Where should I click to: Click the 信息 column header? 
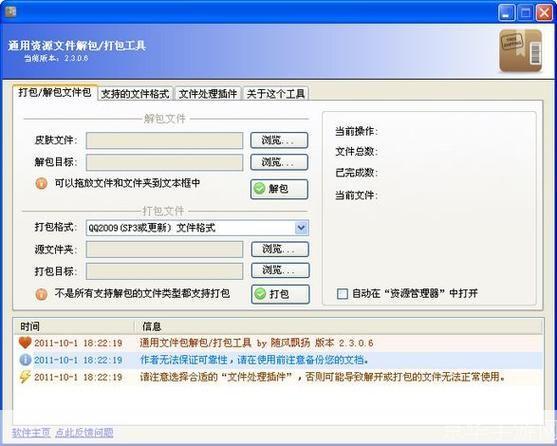(x=339, y=326)
